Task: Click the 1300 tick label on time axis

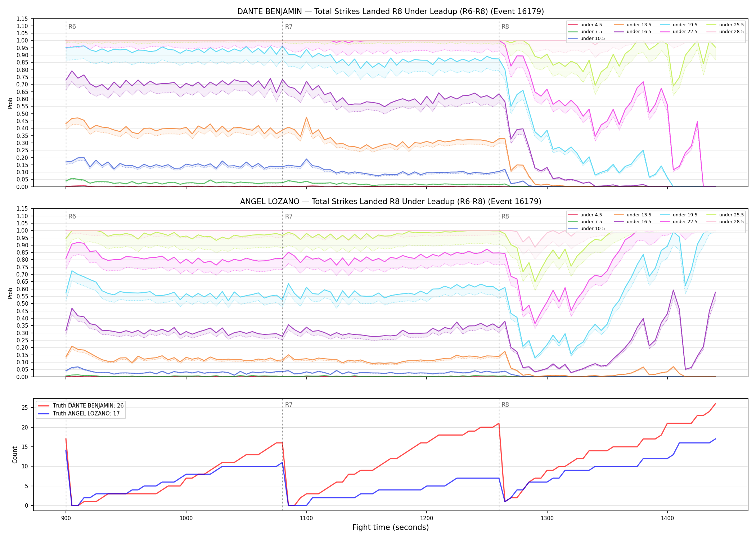Action: point(547,518)
